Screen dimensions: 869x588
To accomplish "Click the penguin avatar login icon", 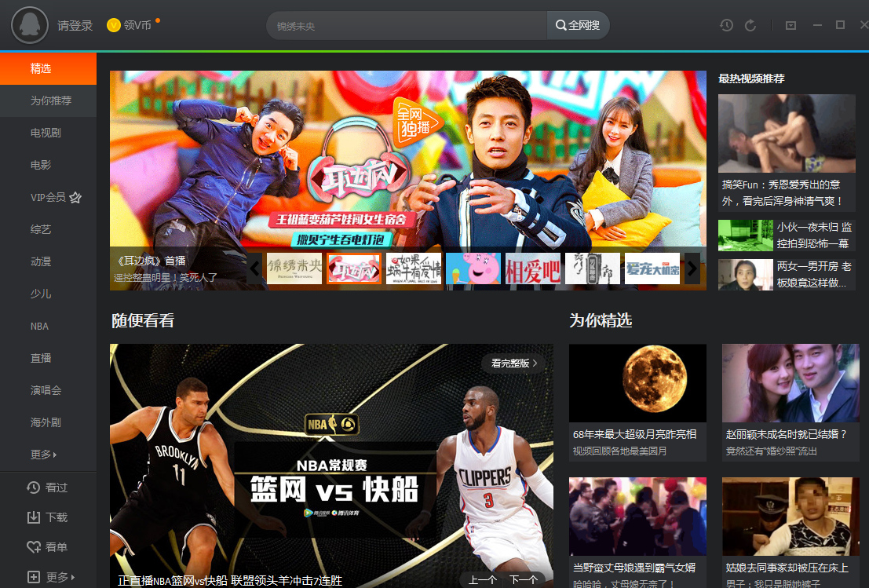I will click(x=30, y=25).
